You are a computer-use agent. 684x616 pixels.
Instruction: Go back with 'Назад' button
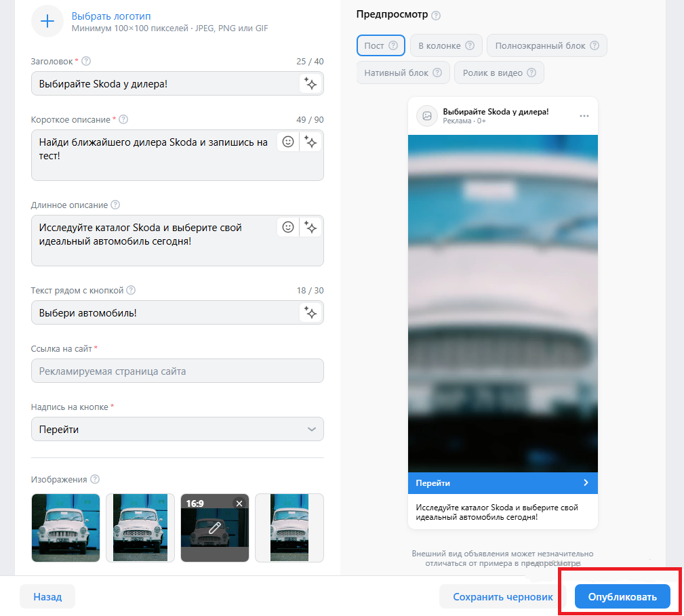pos(47,597)
